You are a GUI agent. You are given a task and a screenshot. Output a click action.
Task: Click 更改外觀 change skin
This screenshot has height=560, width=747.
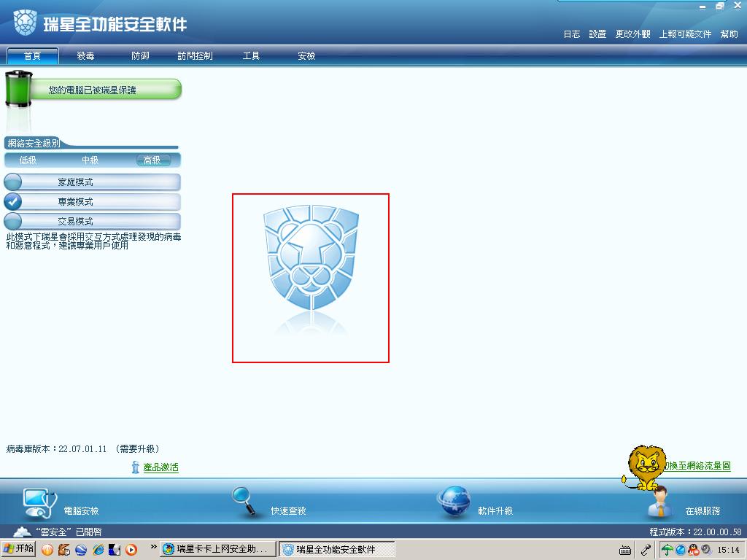632,34
